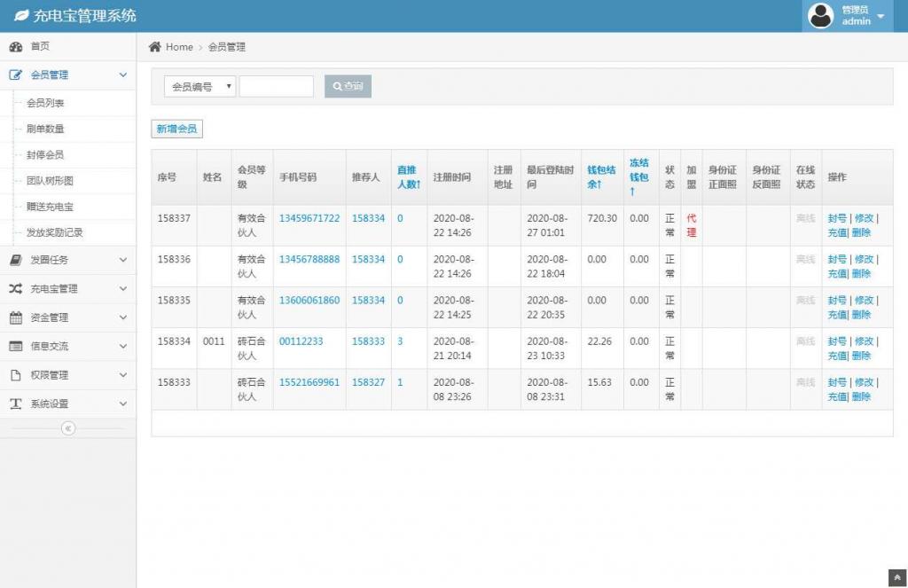The image size is (908, 588).
Task: Click the dashboard icon beside 首页
Action: [16, 46]
